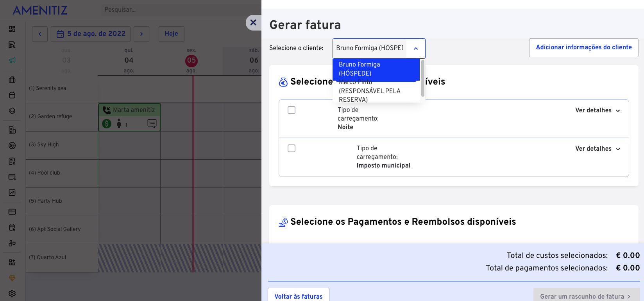Viewport: 644px width, 301px height.
Task: Click the sex. 05 ago. date header
Action: [x=191, y=61]
